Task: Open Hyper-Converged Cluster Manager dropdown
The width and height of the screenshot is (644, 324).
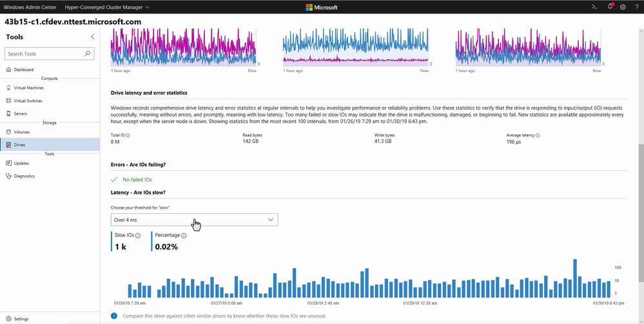Action: 107,7
